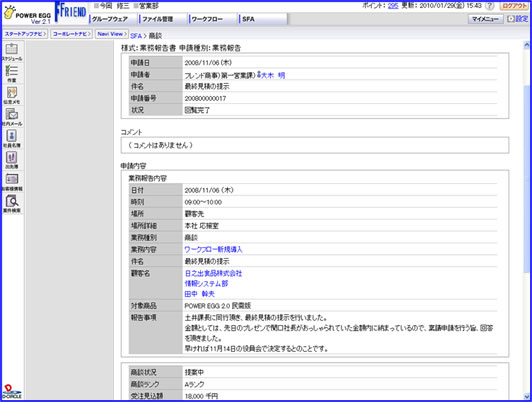Image resolution: width=532 pixels, height=402 pixels.
Task: Click the POWER EGG logo
Action: tap(27, 14)
